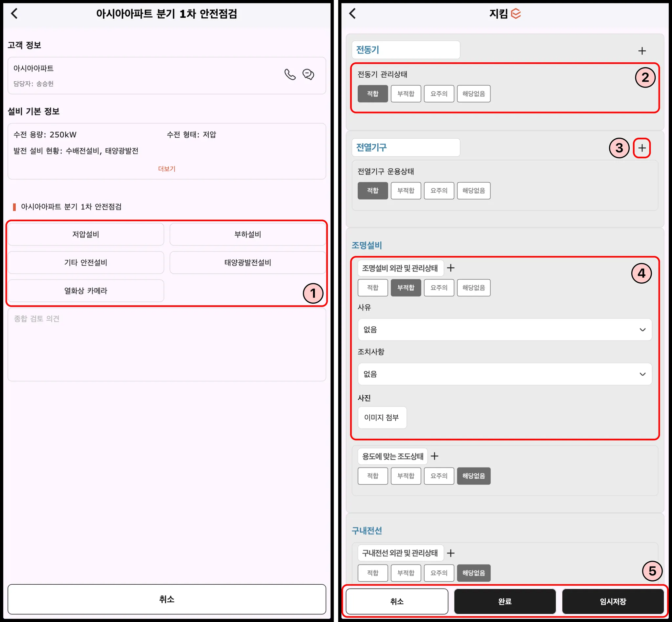Screen dimensions: 672x622
Task: Click plus icon in 전동기 section
Action: [642, 51]
